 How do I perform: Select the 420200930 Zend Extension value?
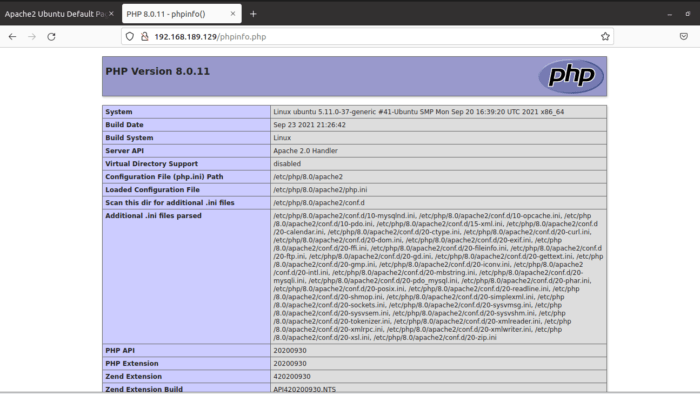(292, 376)
